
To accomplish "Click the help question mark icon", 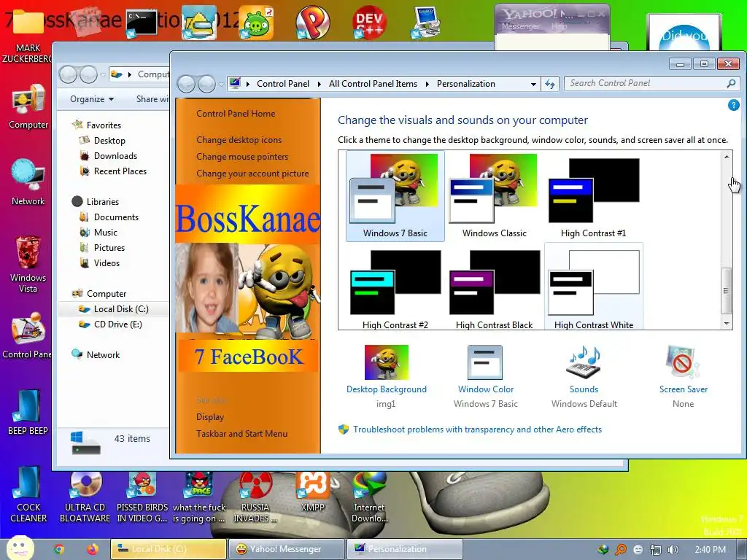I will (x=734, y=105).
